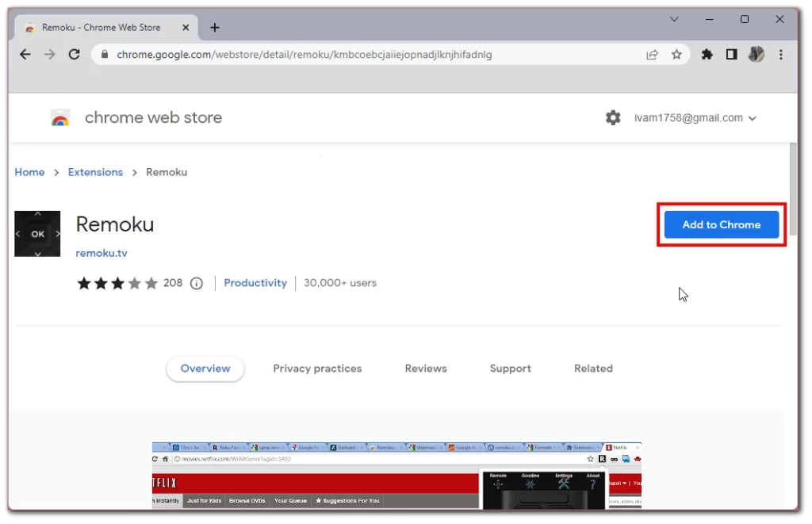The width and height of the screenshot is (812, 524).
Task: Switch to the Privacy practices tab
Action: 317,368
